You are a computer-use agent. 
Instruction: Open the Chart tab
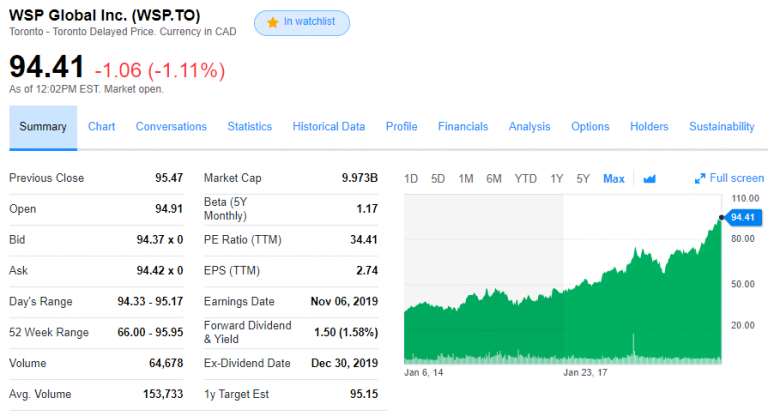101,127
